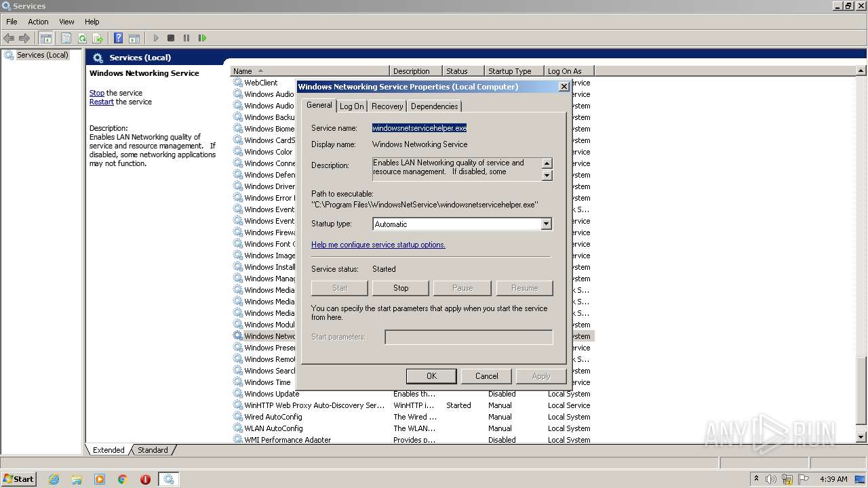Click the Restart Service toolbar icon

click(x=202, y=38)
